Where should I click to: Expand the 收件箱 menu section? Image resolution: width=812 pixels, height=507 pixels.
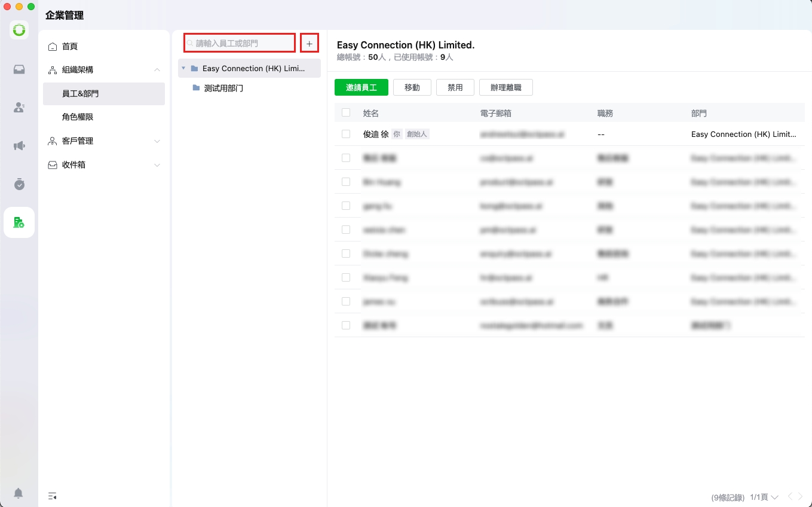point(157,165)
